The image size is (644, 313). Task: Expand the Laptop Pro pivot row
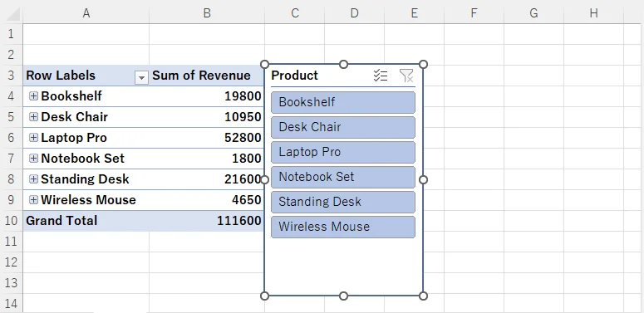coord(34,138)
